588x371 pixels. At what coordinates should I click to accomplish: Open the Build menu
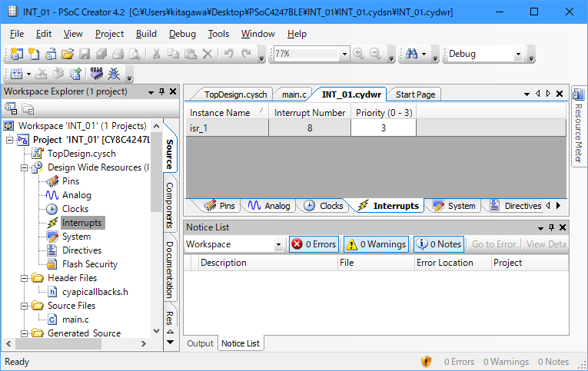click(146, 34)
